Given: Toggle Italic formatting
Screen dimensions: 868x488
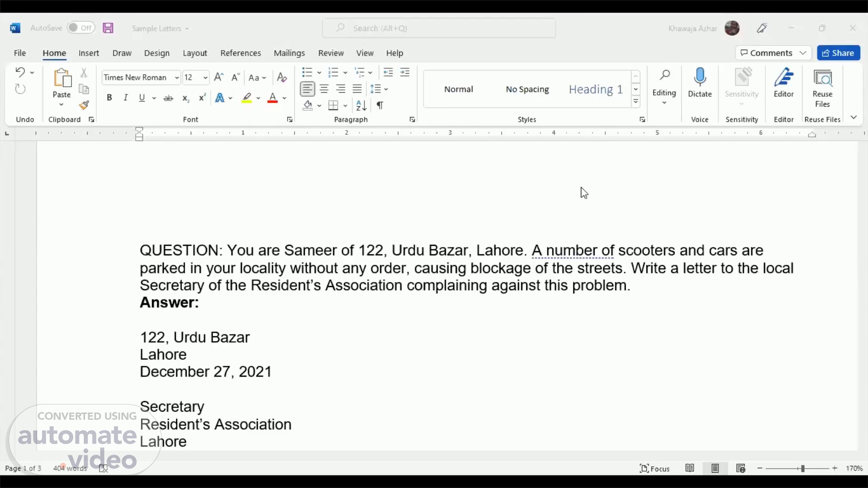Looking at the screenshot, I should pos(126,98).
